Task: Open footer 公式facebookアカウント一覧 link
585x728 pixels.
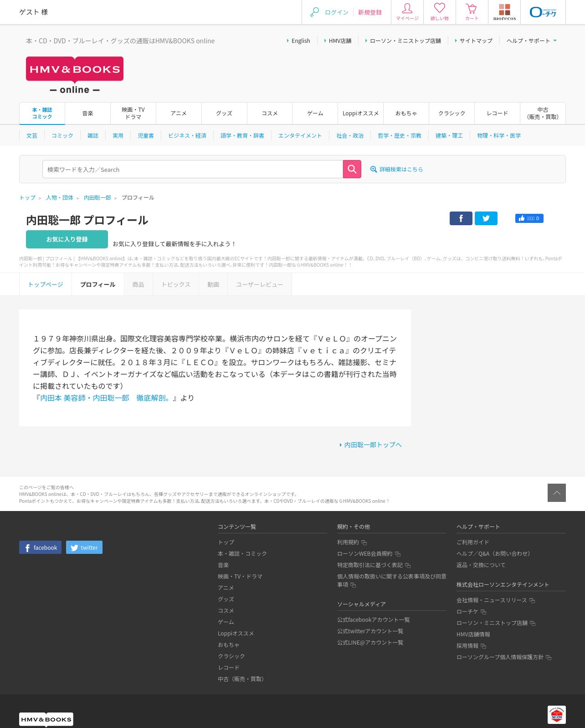Action: (x=374, y=620)
